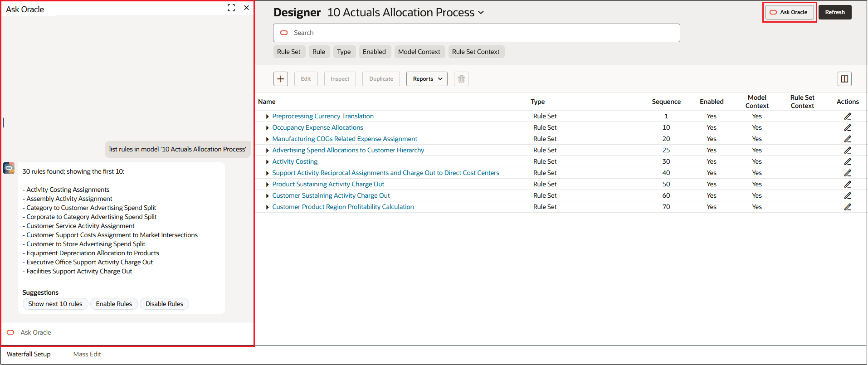The image size is (868, 365).
Task: Open Preprocessing Currency Translation link
Action: (323, 116)
